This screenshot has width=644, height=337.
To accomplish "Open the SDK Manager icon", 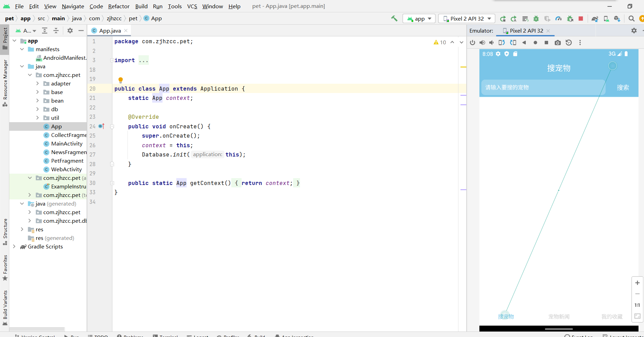I will click(x=617, y=19).
